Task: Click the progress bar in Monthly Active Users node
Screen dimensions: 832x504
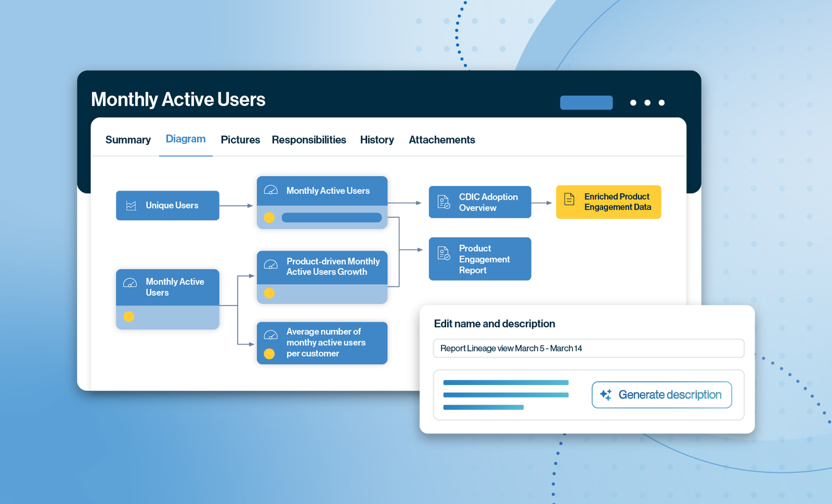Action: click(331, 218)
